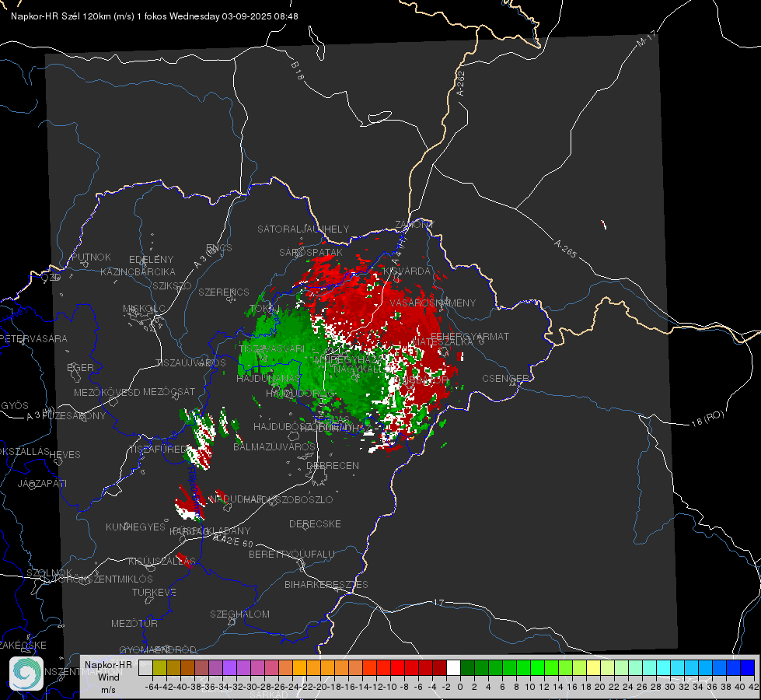
Task: Click the A42/E 60 road label
Action: tap(233, 541)
